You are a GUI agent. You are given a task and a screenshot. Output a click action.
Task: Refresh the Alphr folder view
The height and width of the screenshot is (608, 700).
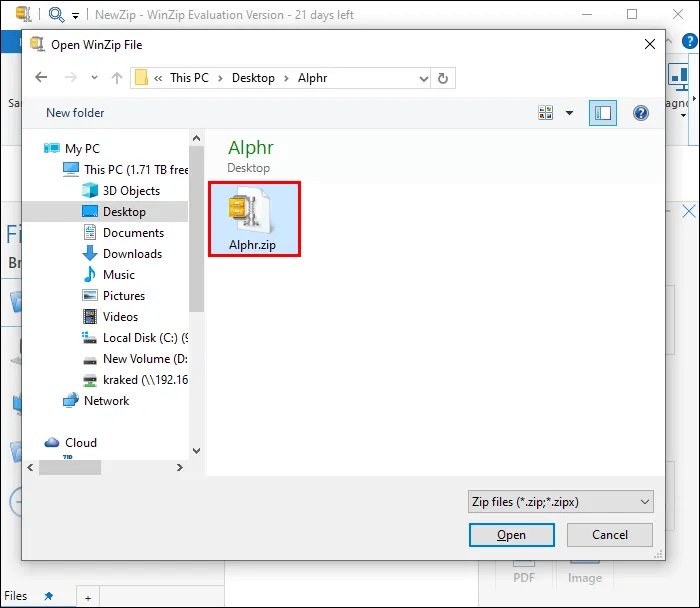[x=443, y=78]
